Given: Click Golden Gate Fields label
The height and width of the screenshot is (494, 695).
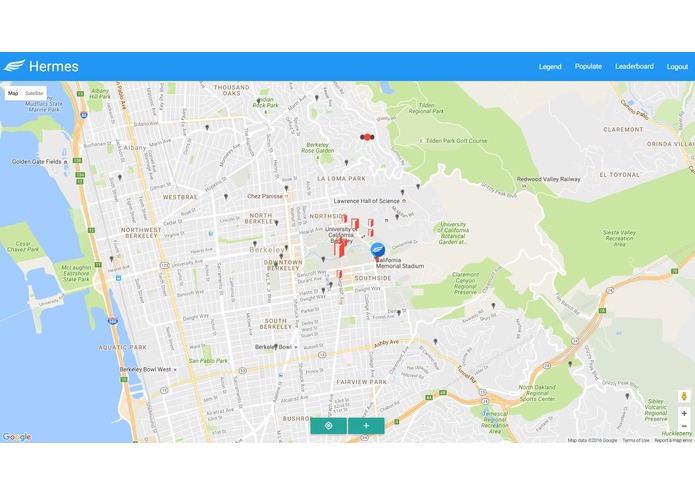Looking at the screenshot, I should coord(36,162).
